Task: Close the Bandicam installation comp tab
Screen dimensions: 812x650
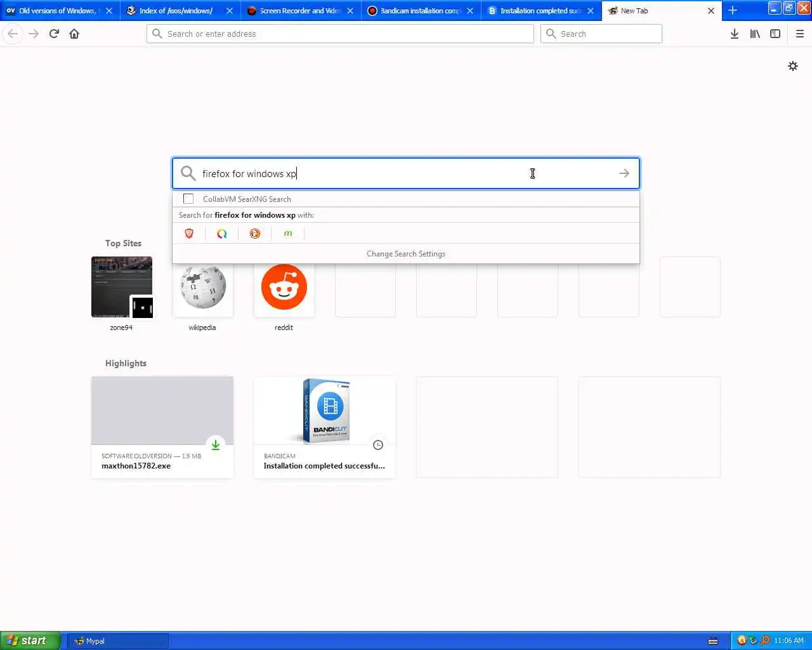Action: click(x=470, y=11)
